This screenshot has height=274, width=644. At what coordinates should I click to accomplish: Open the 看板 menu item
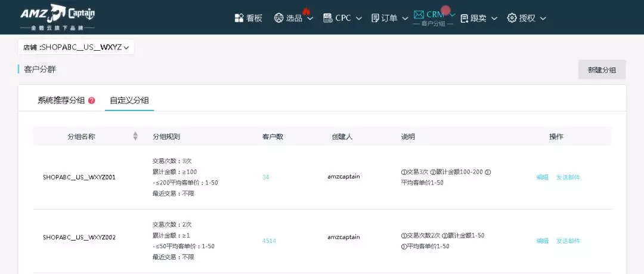pos(254,18)
